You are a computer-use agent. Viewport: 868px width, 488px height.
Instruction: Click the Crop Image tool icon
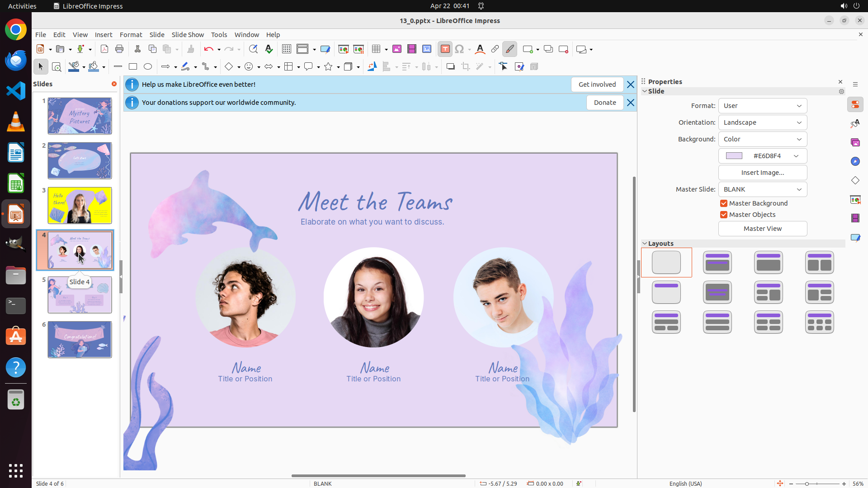[x=465, y=67]
